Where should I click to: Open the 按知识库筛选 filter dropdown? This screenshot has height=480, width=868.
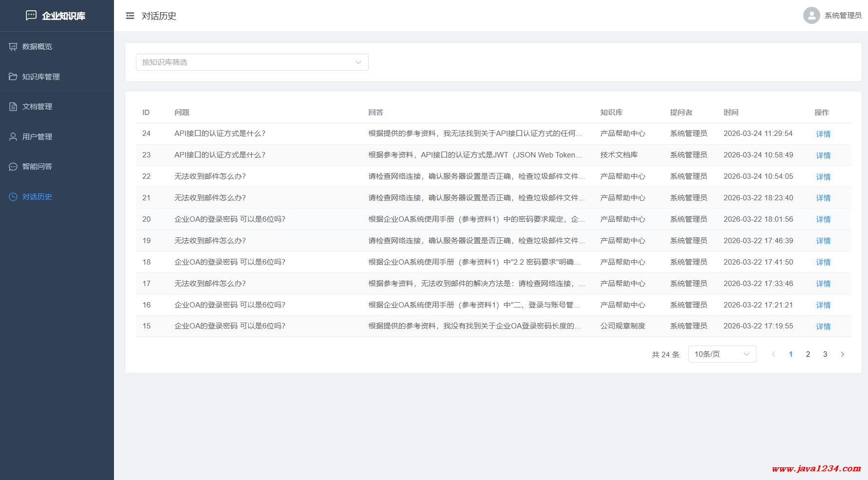pos(252,62)
